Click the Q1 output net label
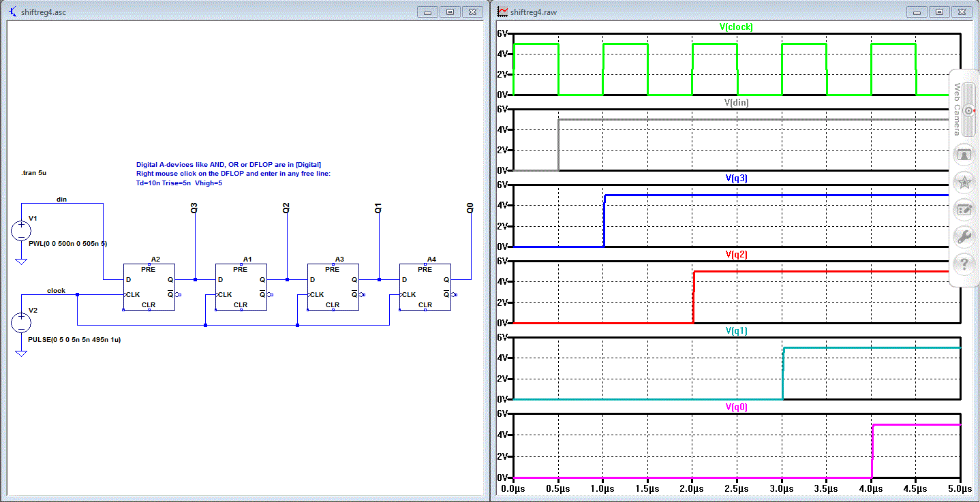The image size is (980, 502). pos(378,208)
